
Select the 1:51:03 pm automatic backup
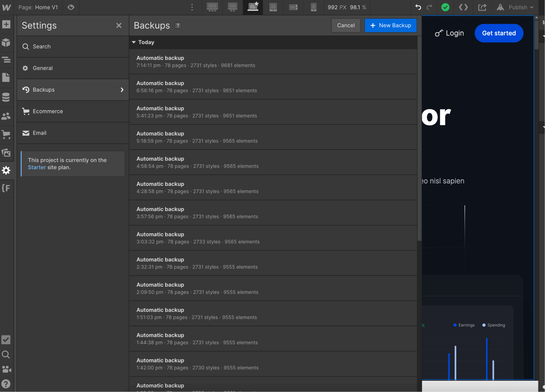click(x=273, y=314)
